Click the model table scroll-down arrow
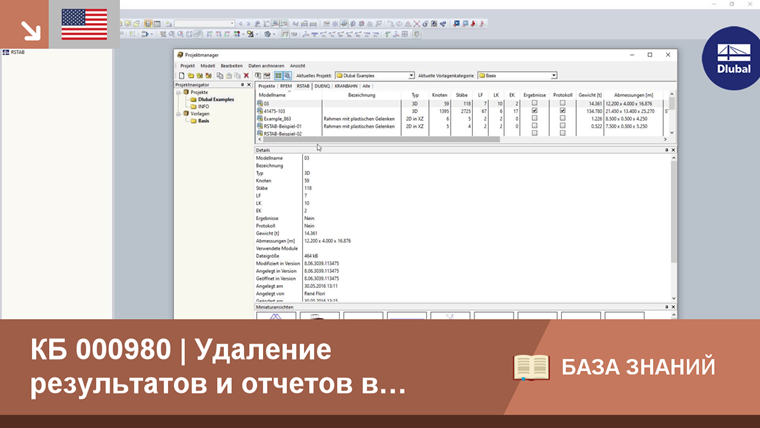 tap(672, 133)
